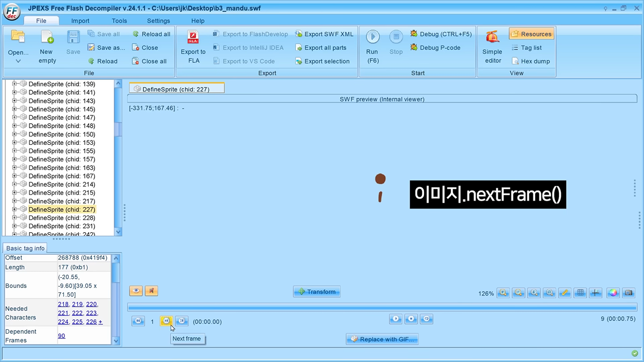This screenshot has width=644, height=362.
Task: Click the zoom in magnifier icon
Action: pos(503,293)
